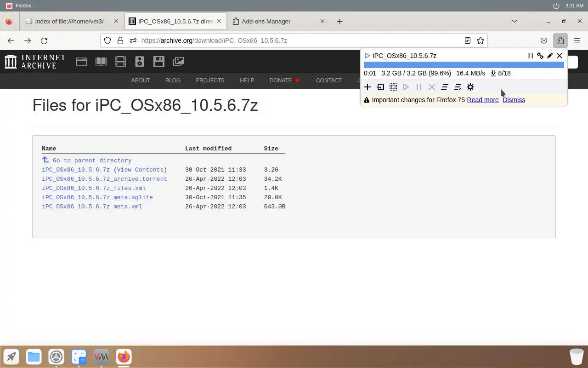Open Internet Archive software floppy icon
588x368 pixels.
[x=159, y=62]
